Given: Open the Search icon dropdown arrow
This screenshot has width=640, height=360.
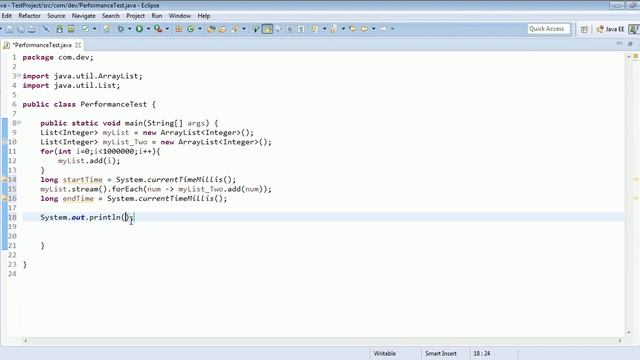Looking at the screenshot, I should (x=244, y=29).
